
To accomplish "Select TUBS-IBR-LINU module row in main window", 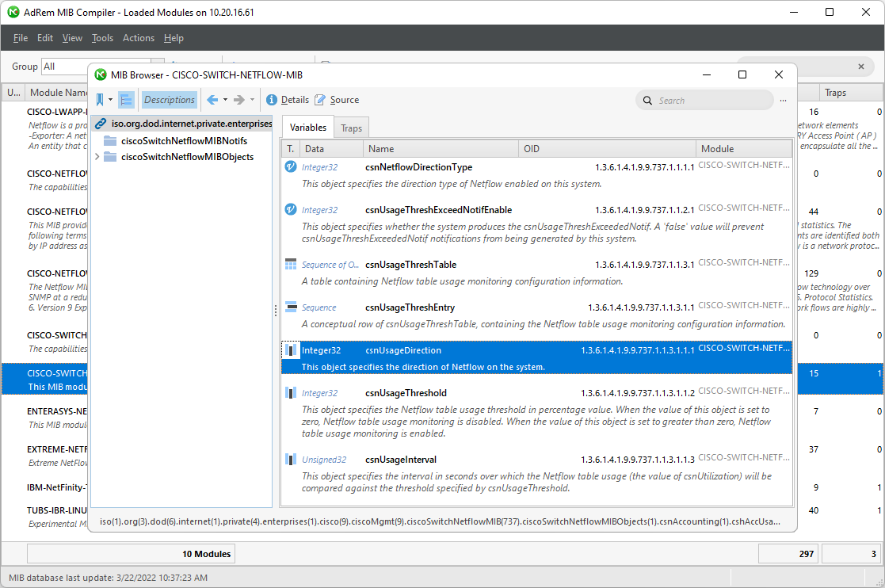I will tap(57, 510).
